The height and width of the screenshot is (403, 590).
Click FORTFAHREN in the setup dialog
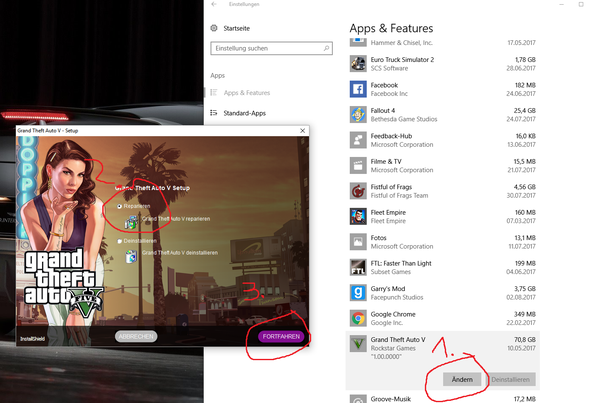(281, 336)
